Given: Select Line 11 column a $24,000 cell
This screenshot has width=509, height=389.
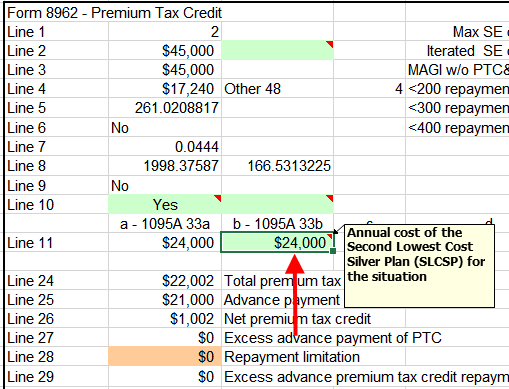Looking at the screenshot, I should click(165, 242).
